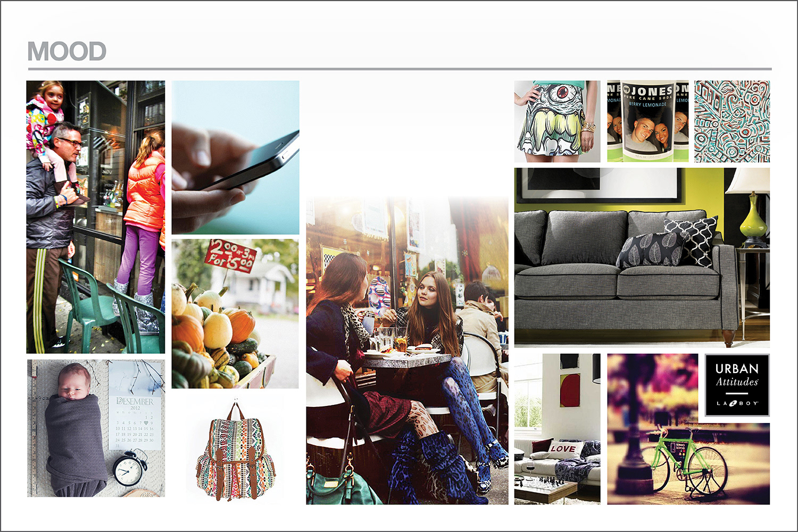This screenshot has height=532, width=798.
Task: Click the teal doodle pattern swatch
Action: click(732, 121)
